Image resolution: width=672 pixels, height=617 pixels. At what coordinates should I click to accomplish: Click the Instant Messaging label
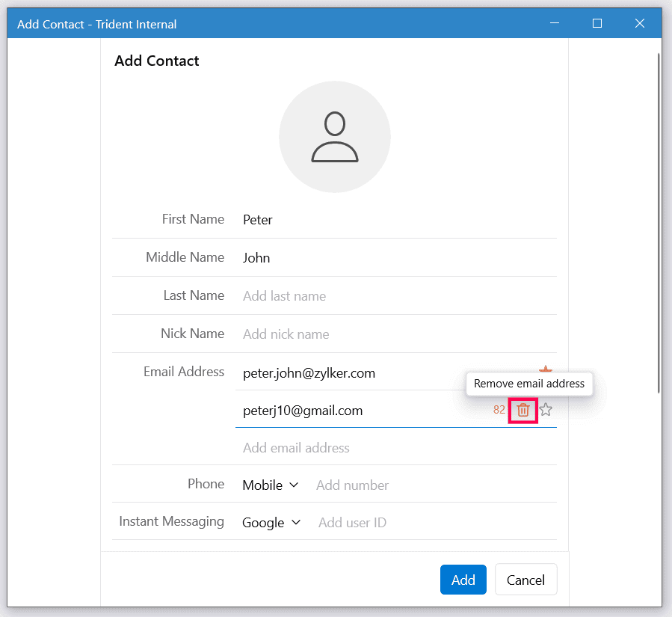[171, 521]
